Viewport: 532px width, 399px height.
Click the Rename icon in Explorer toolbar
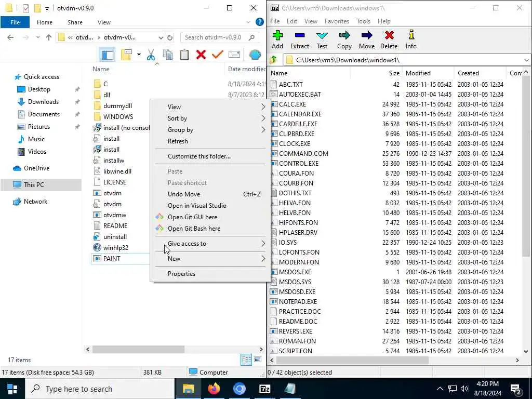(x=234, y=55)
